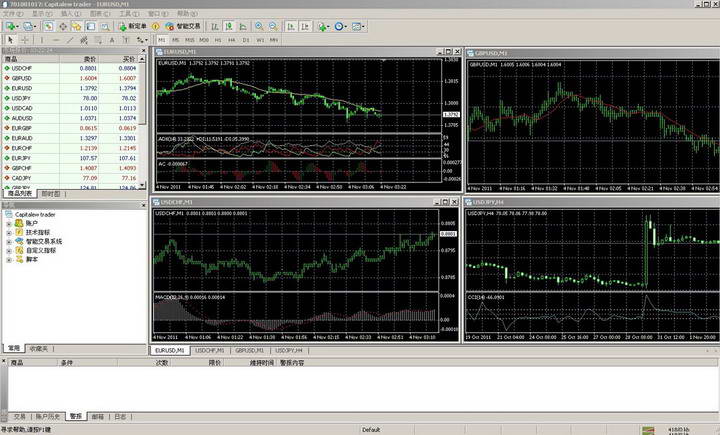Open the 图表 Charts menu
Screen dimensions: 720x435
click(100, 14)
